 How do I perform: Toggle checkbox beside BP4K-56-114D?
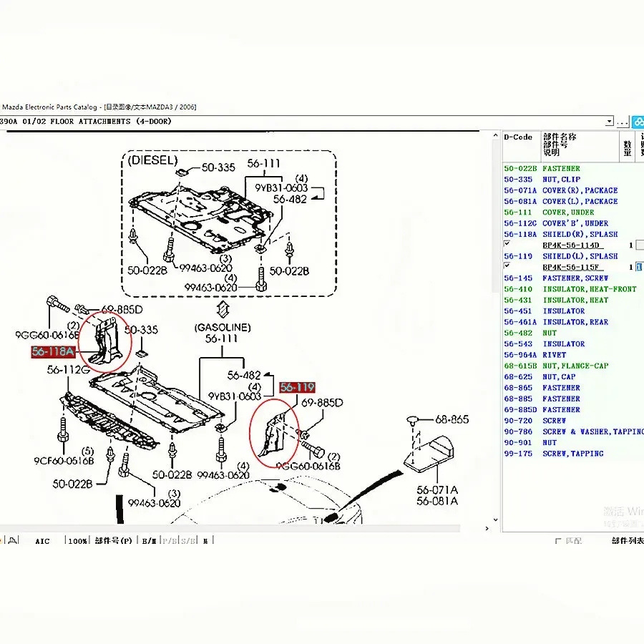point(507,244)
